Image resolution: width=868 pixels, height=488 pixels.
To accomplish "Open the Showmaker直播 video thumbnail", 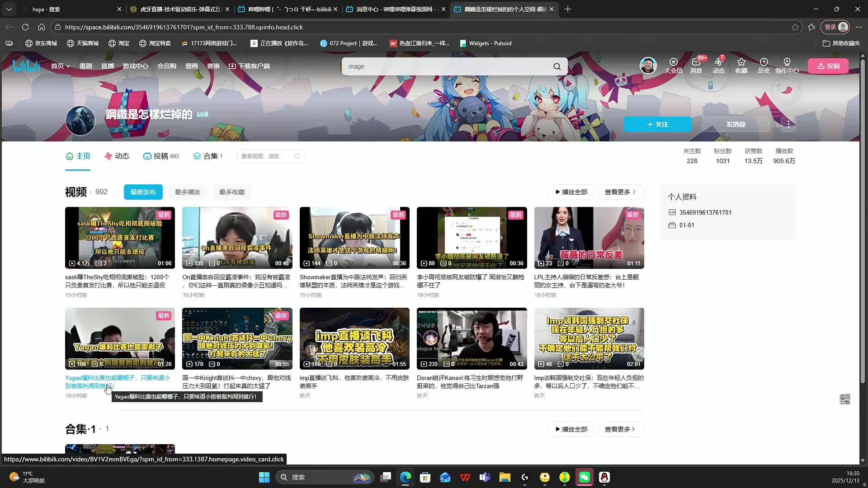I will tap(354, 238).
